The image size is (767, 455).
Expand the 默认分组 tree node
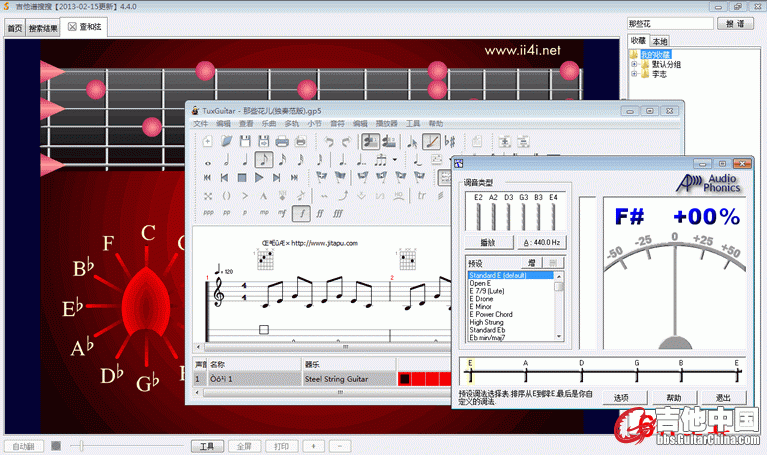coord(634,64)
